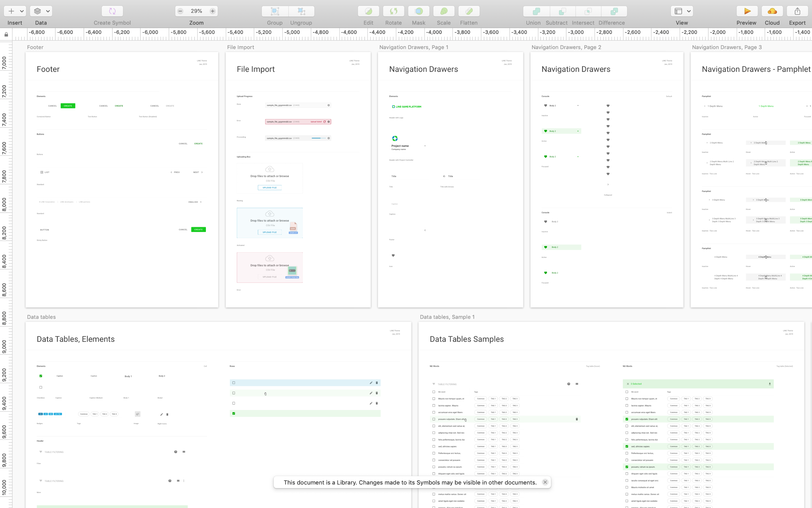Start Preview with the play icon
Screen dimensions: 812x508
(747, 11)
